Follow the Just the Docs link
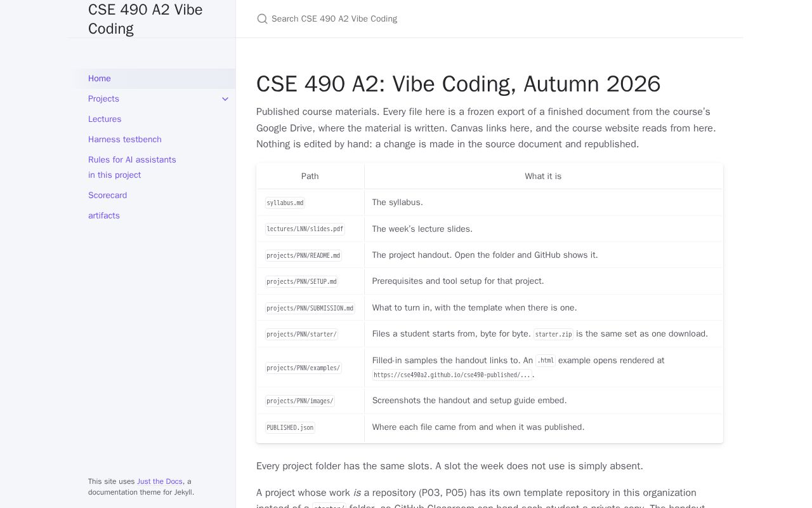 click(x=160, y=481)
